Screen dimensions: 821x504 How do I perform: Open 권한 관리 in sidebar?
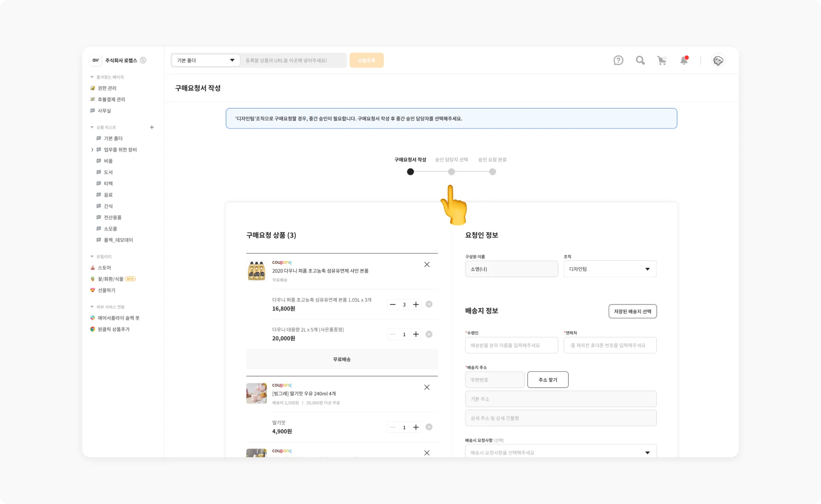click(107, 88)
